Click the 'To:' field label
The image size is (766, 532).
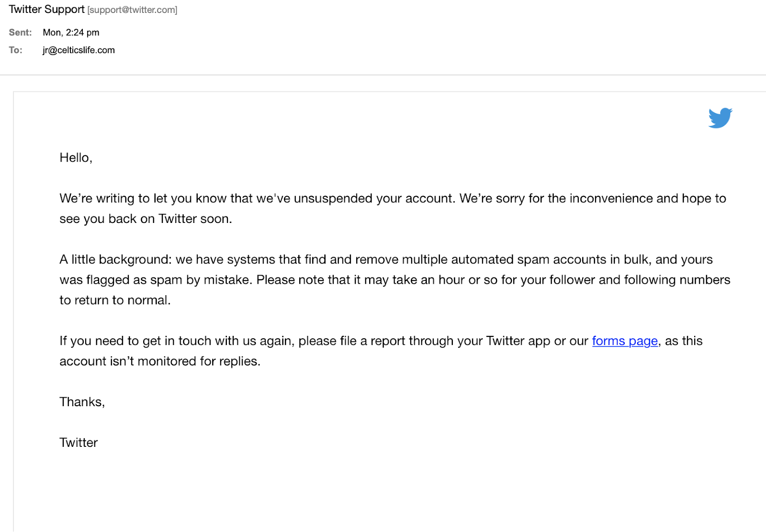(x=15, y=50)
